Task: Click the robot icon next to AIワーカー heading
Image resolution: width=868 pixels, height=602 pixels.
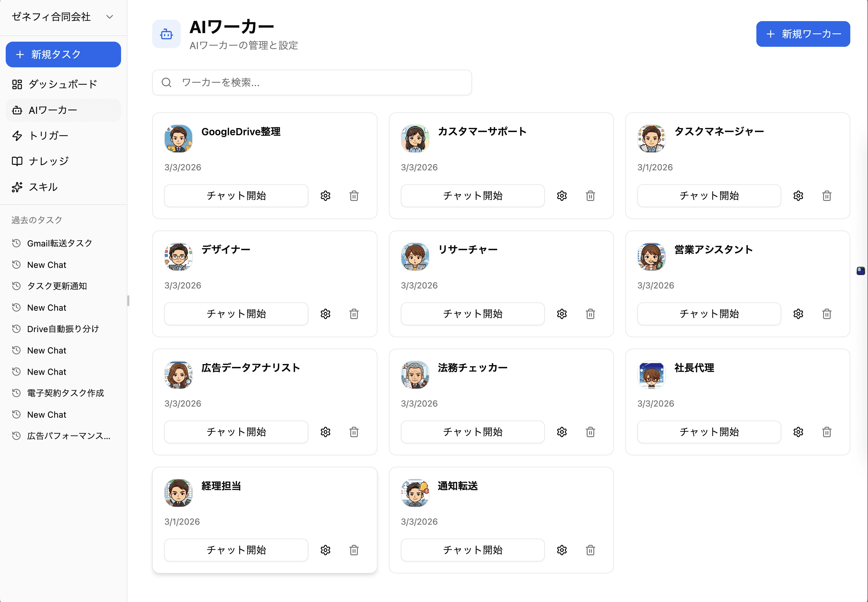Action: [x=166, y=34]
